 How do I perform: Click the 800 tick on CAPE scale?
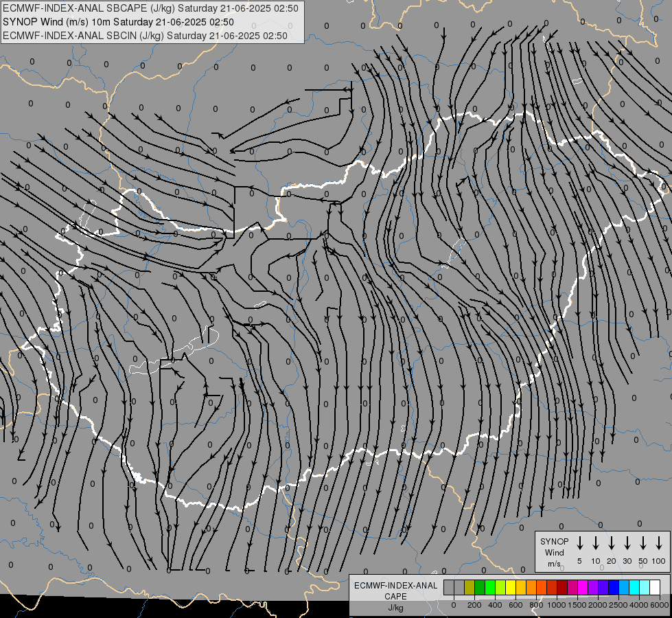[536, 605]
